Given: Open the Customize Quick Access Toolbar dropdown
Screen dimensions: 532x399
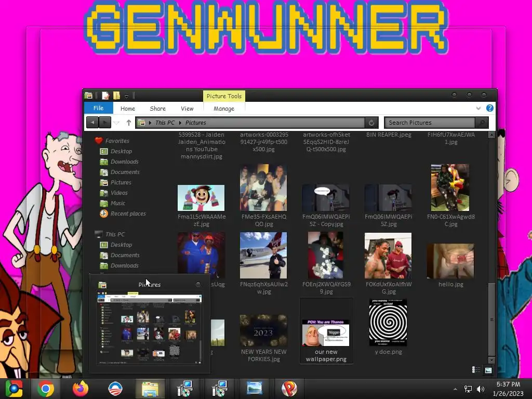Looking at the screenshot, I should coord(126,96).
